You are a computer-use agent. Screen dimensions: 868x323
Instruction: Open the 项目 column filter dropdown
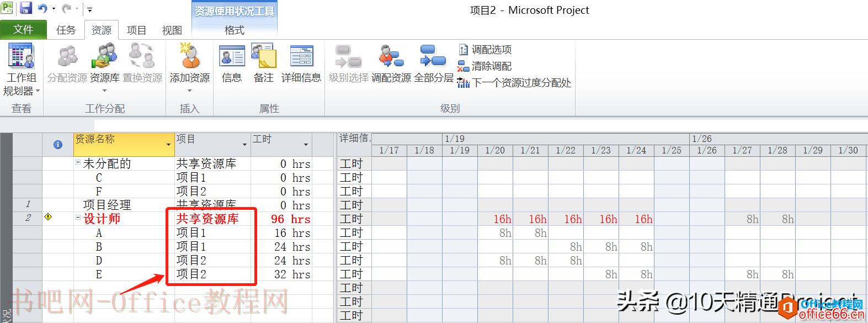click(x=244, y=145)
